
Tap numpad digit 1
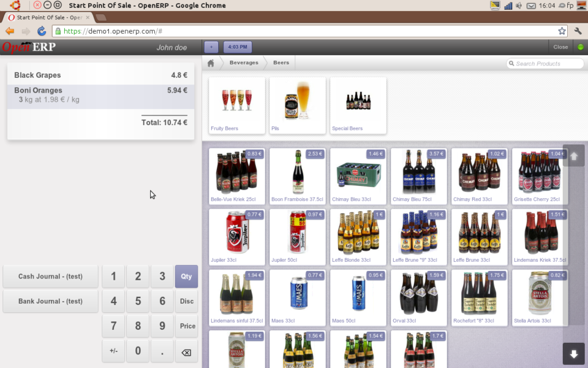(114, 277)
